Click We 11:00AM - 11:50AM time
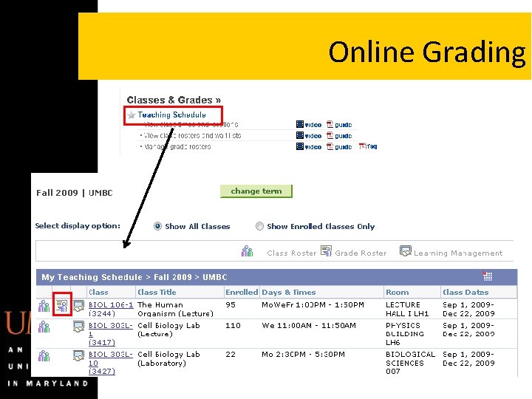The width and height of the screenshot is (532, 399). pos(309,325)
